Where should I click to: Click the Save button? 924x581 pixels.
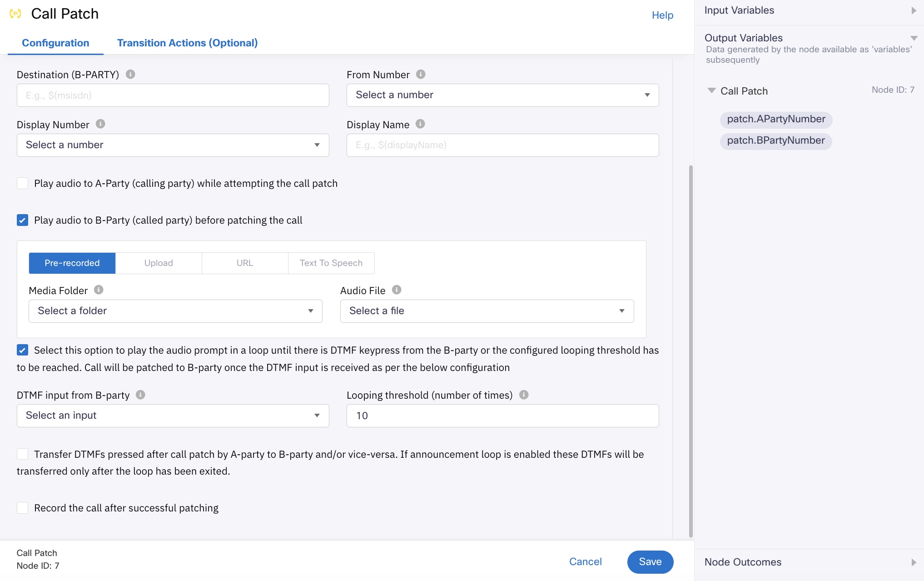(x=650, y=562)
